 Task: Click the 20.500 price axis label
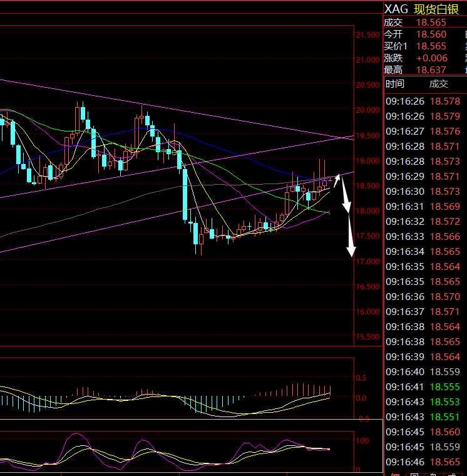pyautogui.click(x=367, y=85)
